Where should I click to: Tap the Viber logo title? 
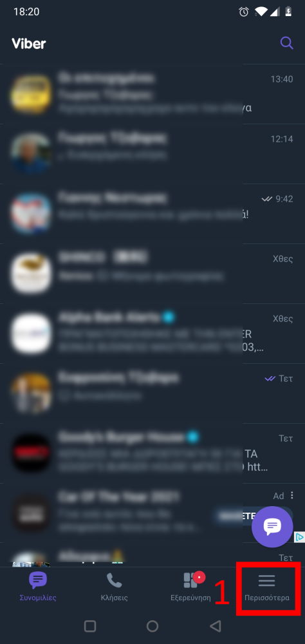click(29, 44)
